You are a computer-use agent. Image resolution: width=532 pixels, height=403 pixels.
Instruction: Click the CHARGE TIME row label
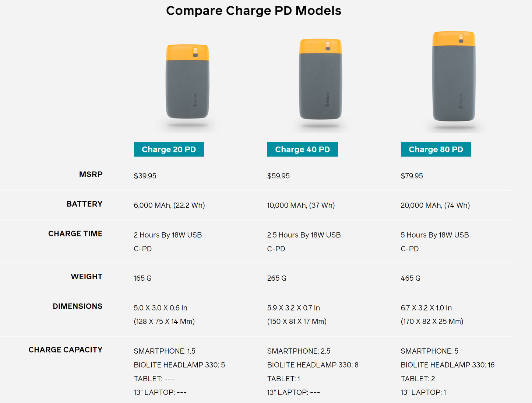point(75,234)
